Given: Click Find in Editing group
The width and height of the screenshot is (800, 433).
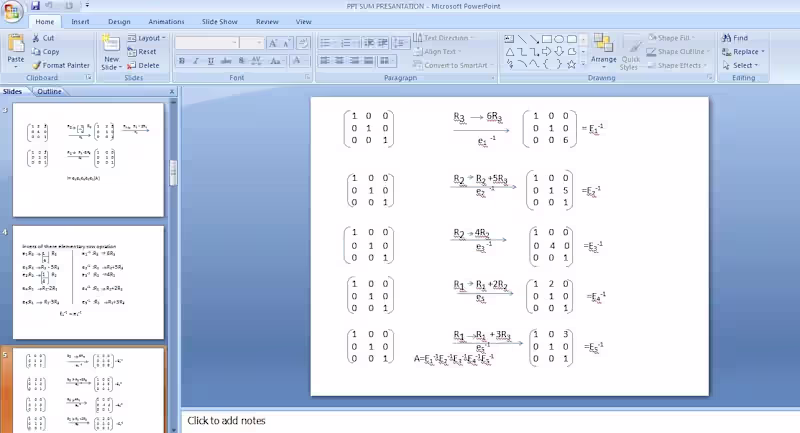Looking at the screenshot, I should [x=735, y=38].
